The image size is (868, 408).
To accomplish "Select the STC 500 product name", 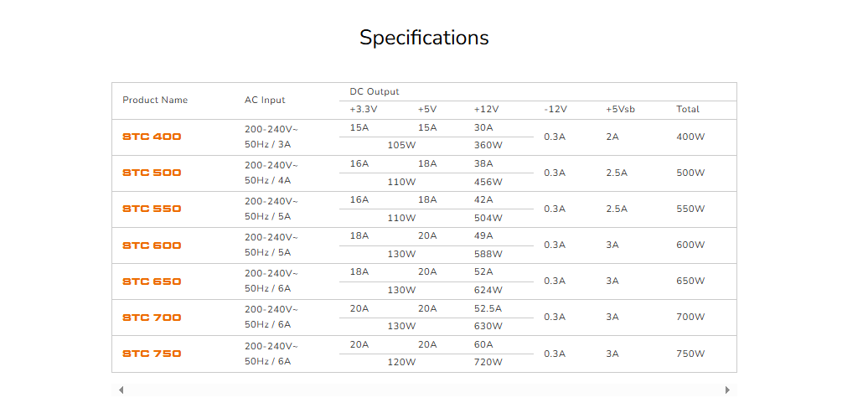I will click(152, 173).
